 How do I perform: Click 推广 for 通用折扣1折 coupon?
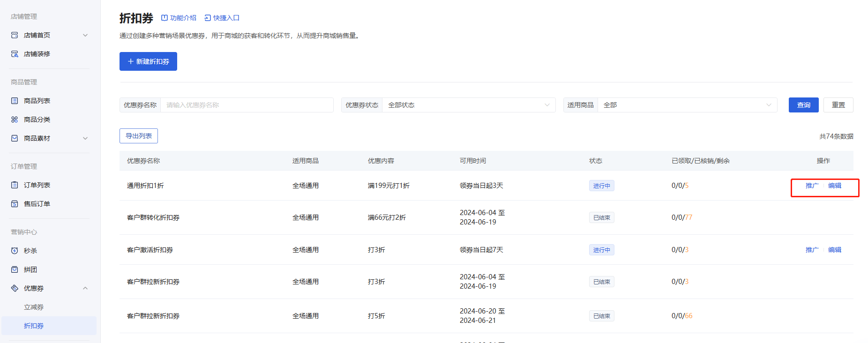(x=812, y=186)
